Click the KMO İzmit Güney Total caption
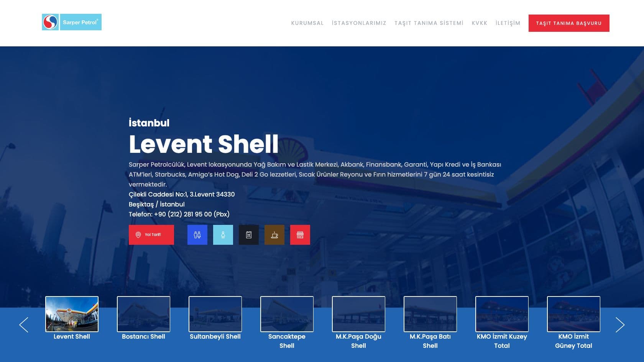The width and height of the screenshot is (644, 362). click(573, 341)
